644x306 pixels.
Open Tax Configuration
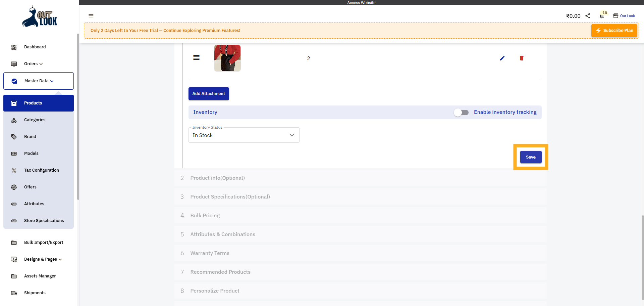[42, 170]
